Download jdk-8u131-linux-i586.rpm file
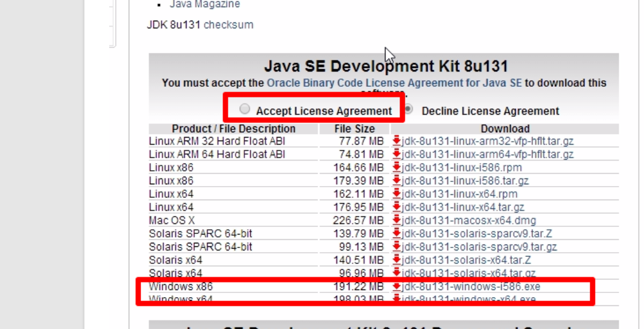 coord(462,168)
